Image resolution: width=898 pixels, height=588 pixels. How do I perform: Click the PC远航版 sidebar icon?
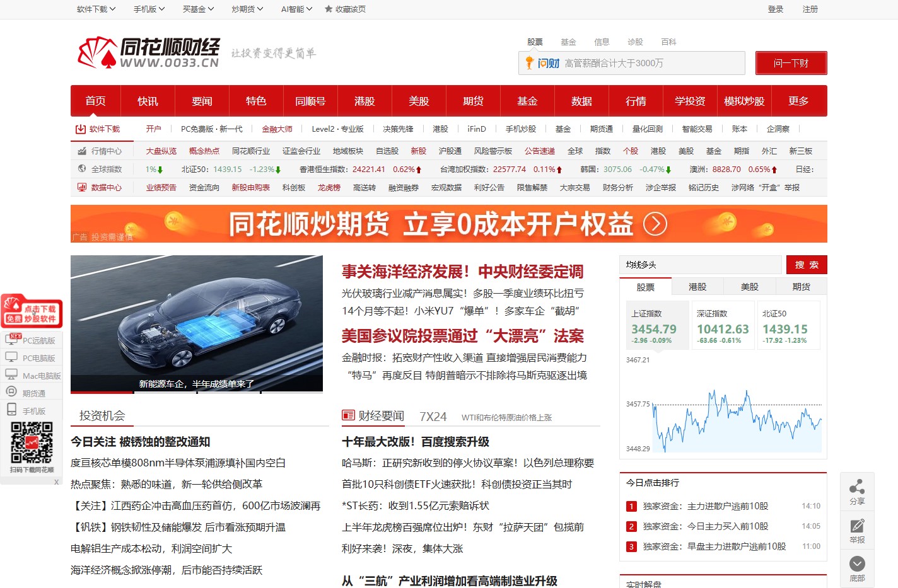pyautogui.click(x=11, y=339)
